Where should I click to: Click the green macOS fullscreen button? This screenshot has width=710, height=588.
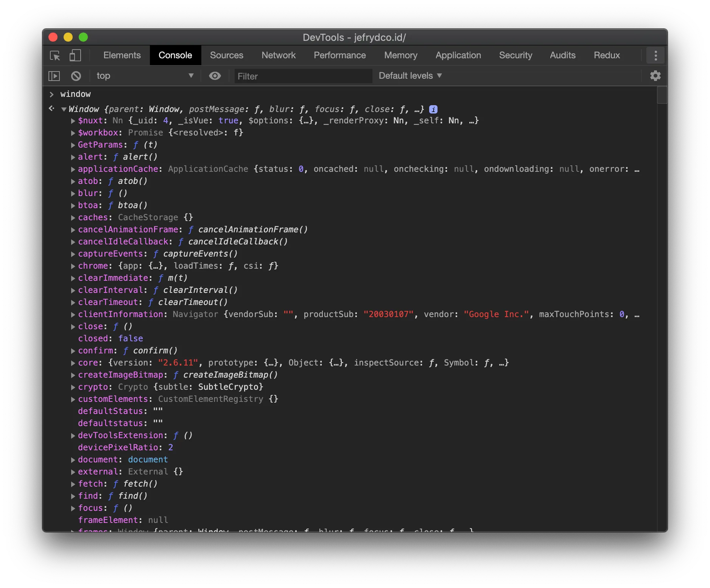[83, 37]
